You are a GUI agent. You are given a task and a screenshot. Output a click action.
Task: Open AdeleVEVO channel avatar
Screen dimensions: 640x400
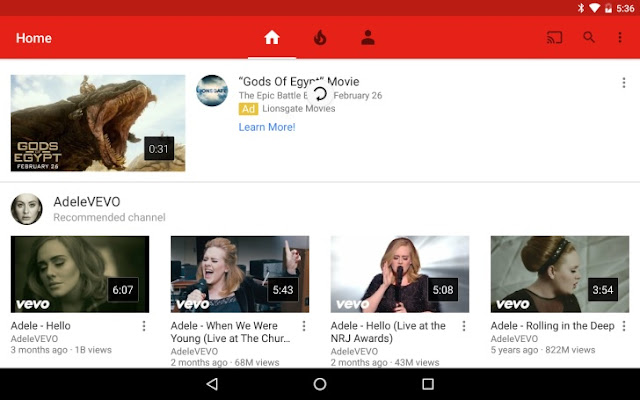[x=27, y=209]
